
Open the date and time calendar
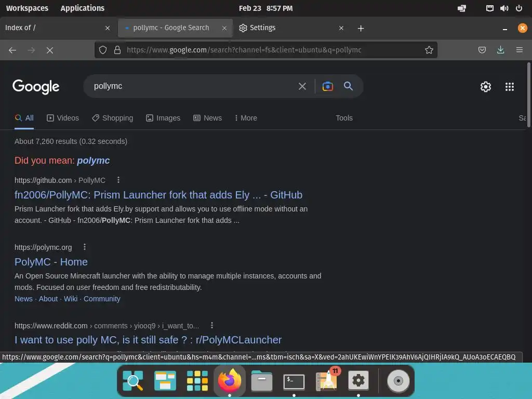265,8
